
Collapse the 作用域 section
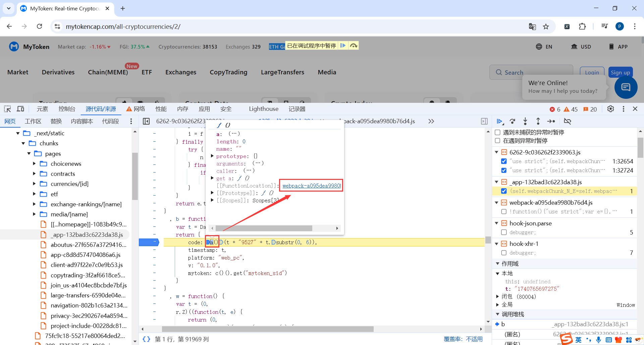498,264
